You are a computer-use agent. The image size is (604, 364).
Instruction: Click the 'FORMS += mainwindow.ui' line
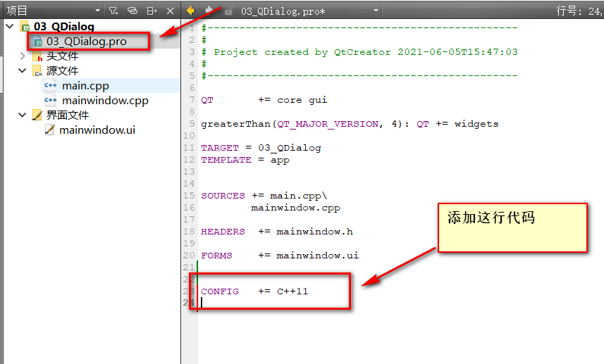(280, 255)
